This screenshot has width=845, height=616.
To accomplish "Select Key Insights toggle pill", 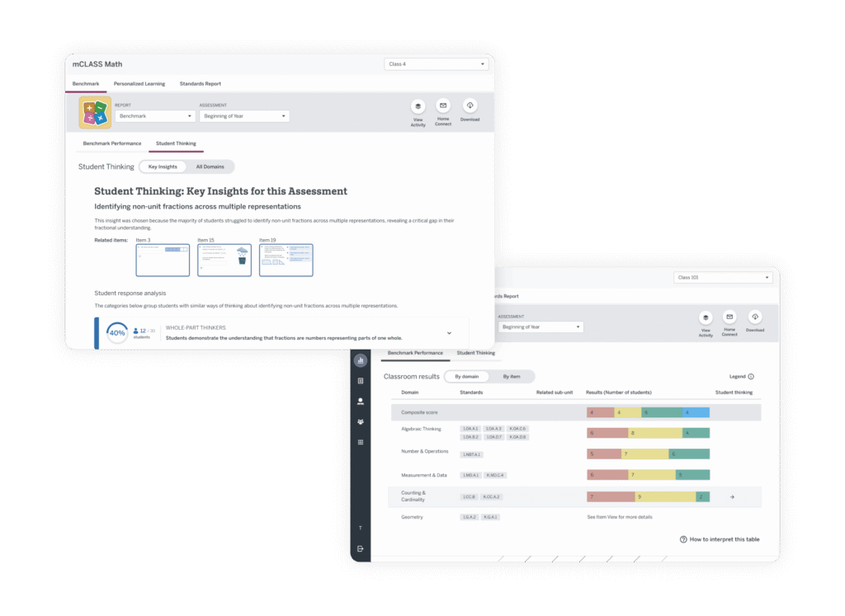I will click(163, 167).
